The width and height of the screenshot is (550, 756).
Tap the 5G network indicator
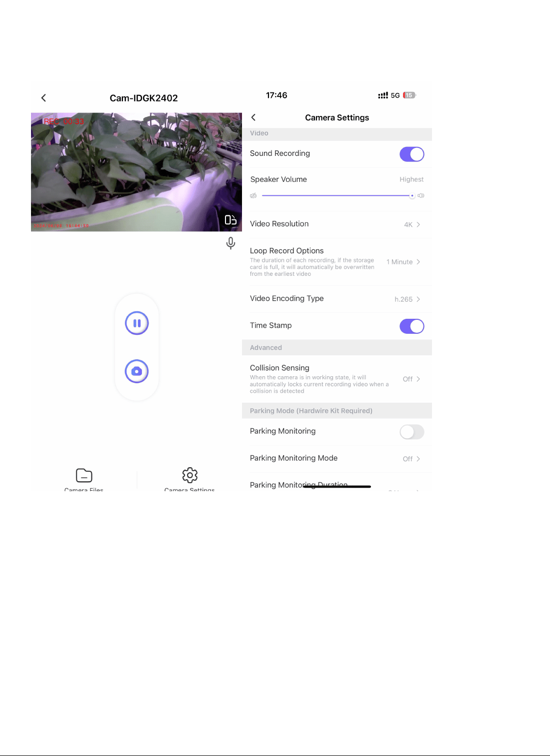pos(395,95)
